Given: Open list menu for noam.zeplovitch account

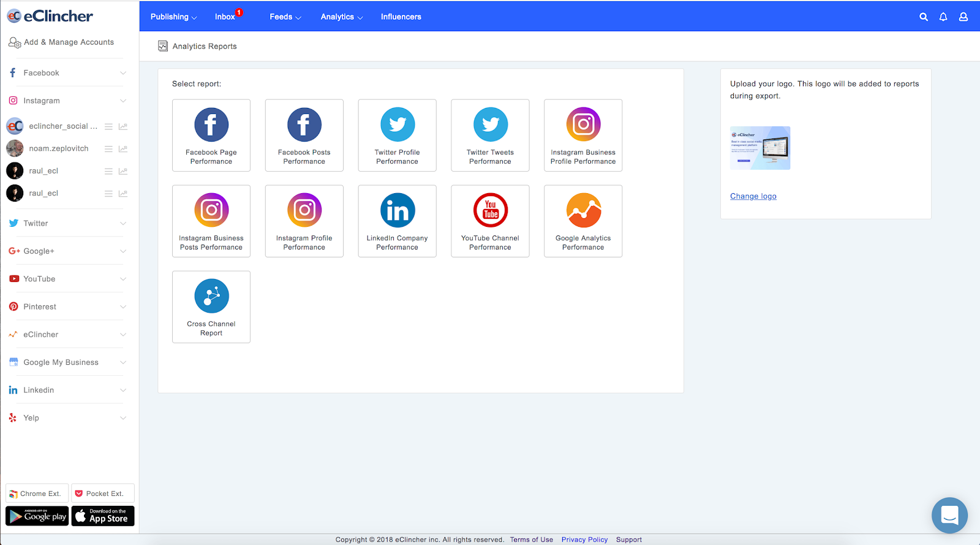Looking at the screenshot, I should coord(108,149).
